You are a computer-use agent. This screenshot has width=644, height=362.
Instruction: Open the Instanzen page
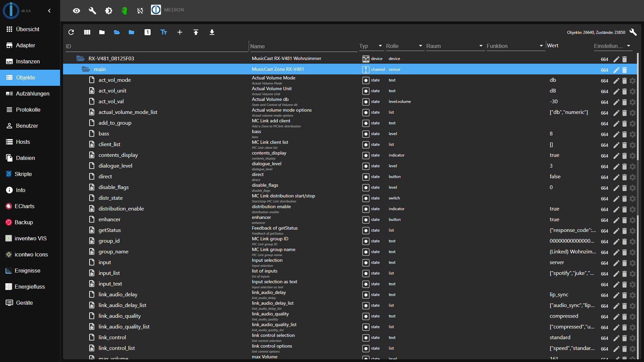[x=30, y=61]
